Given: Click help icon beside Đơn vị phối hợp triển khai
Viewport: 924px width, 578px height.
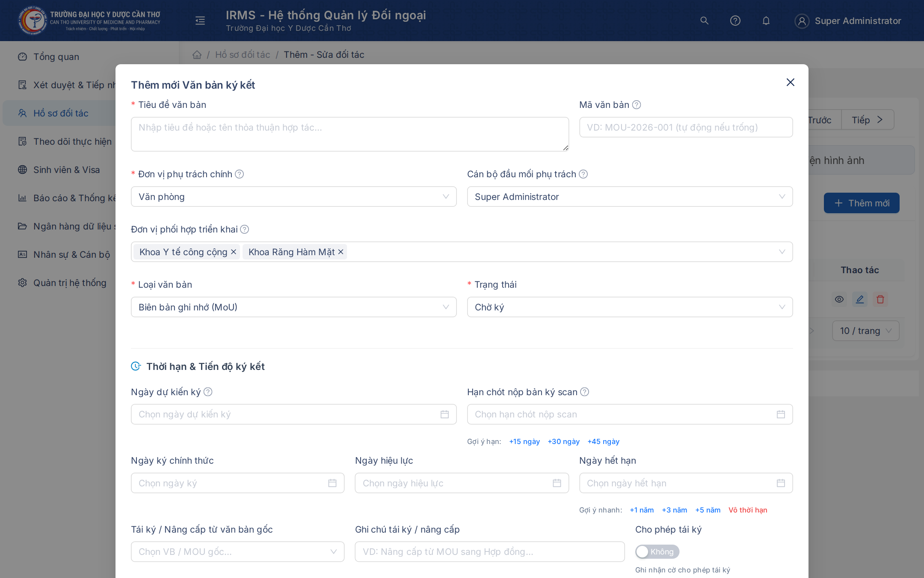Looking at the screenshot, I should pos(244,229).
